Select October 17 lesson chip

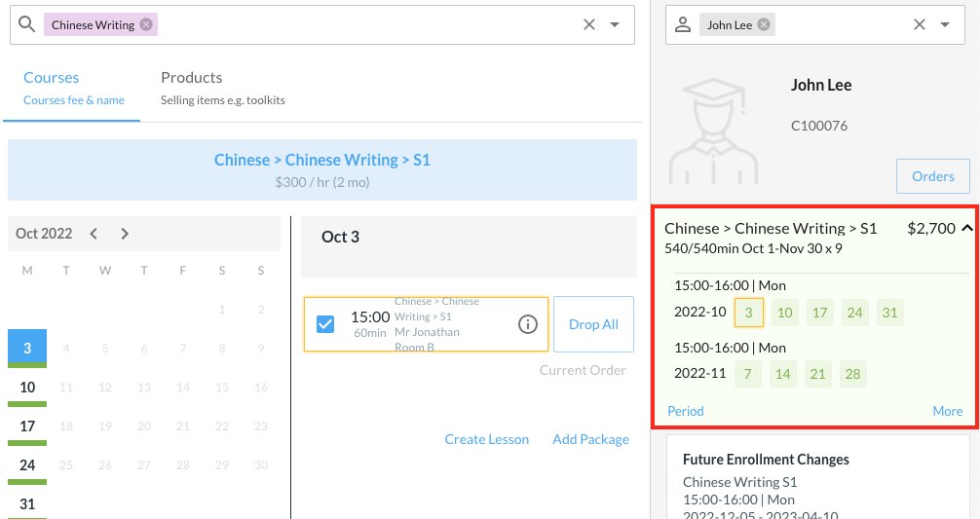[819, 313]
